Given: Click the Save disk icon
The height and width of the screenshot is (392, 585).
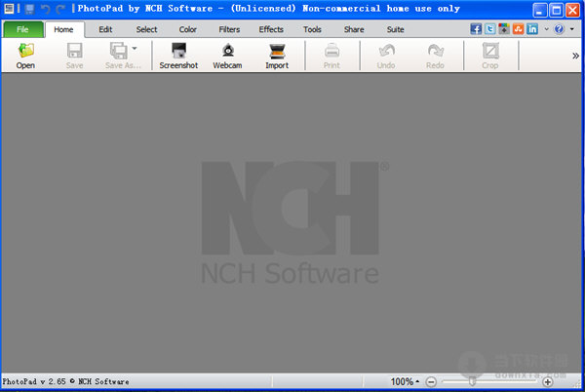Looking at the screenshot, I should [75, 51].
